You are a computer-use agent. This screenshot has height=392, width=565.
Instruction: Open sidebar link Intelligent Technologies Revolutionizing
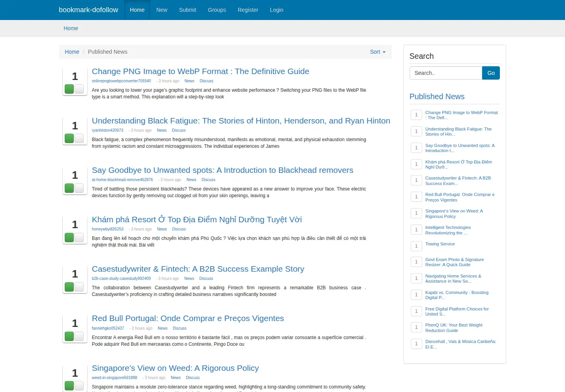pos(448,230)
